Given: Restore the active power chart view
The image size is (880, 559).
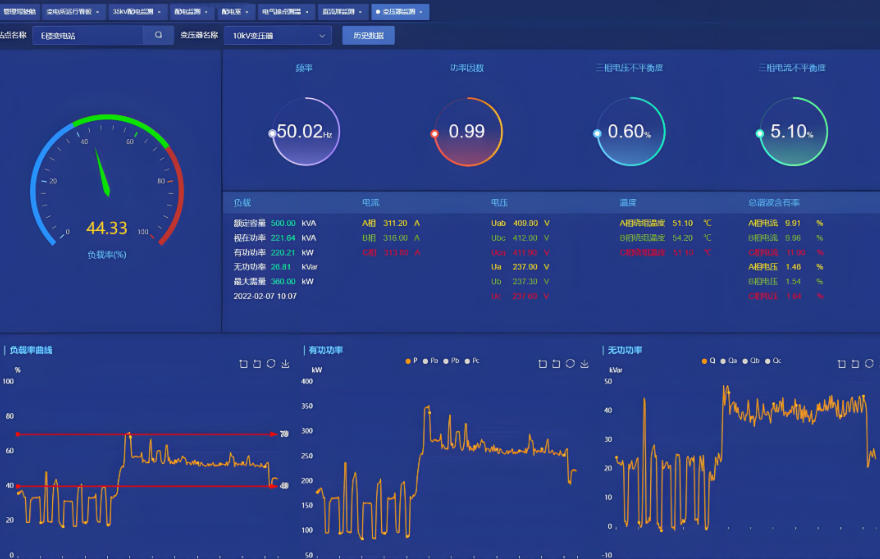Looking at the screenshot, I should pos(569,364).
